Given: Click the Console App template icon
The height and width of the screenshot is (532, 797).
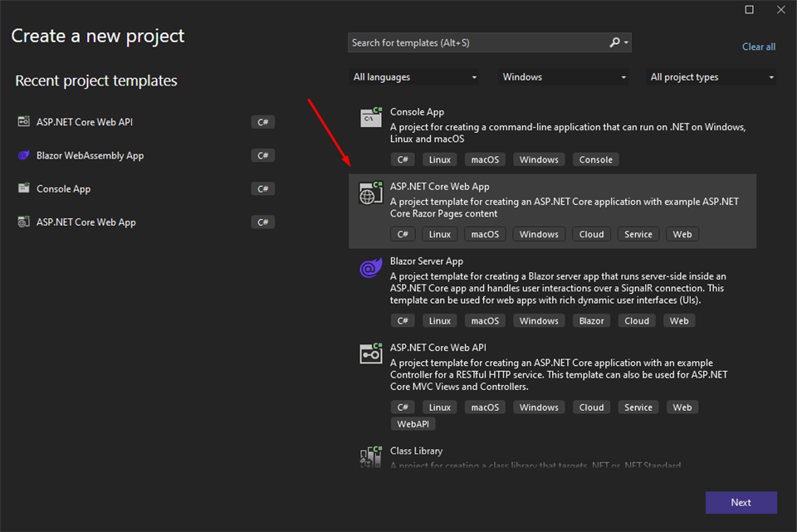Looking at the screenshot, I should click(x=371, y=117).
